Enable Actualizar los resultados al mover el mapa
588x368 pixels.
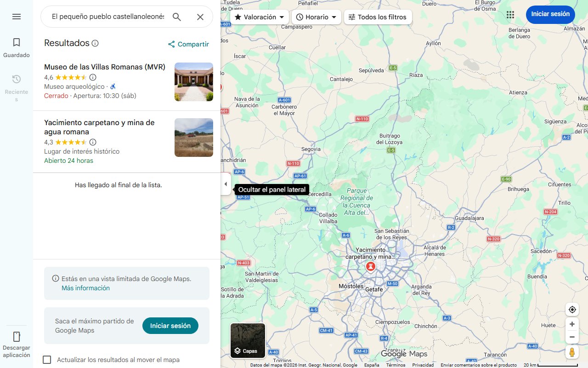point(47,360)
